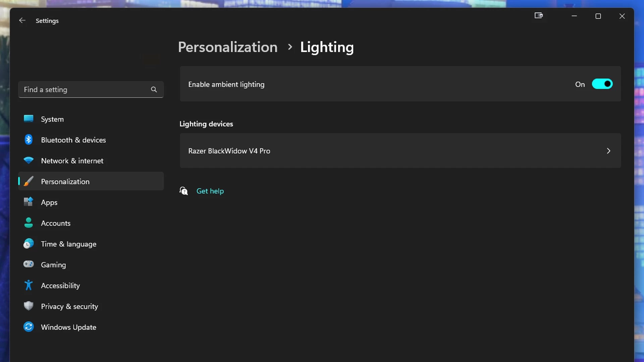Turn off Enable ambient lighting toggle
This screenshot has height=362, width=644.
pos(602,84)
